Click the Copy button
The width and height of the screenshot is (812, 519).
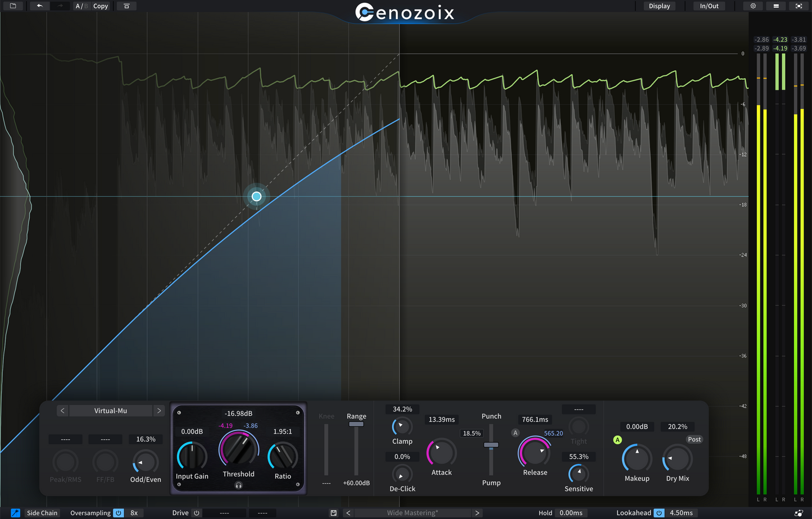(x=100, y=6)
